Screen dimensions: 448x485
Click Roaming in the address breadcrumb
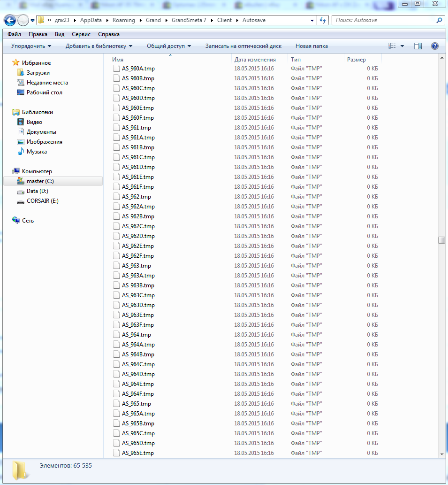pyautogui.click(x=123, y=20)
